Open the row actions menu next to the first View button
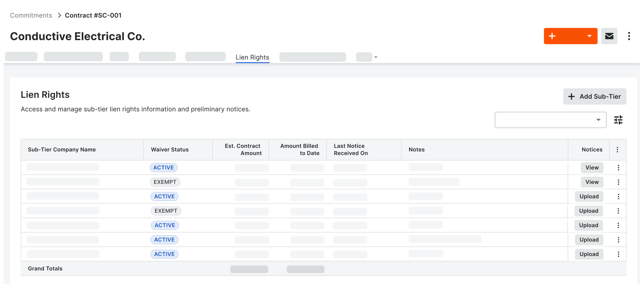This screenshot has height=288, width=644. coord(619,167)
